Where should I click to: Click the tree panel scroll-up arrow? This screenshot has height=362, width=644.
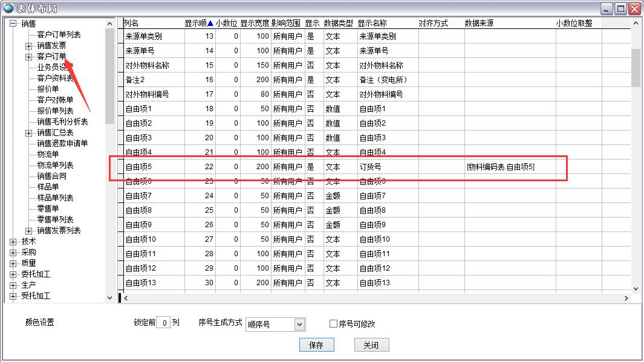pyautogui.click(x=109, y=24)
